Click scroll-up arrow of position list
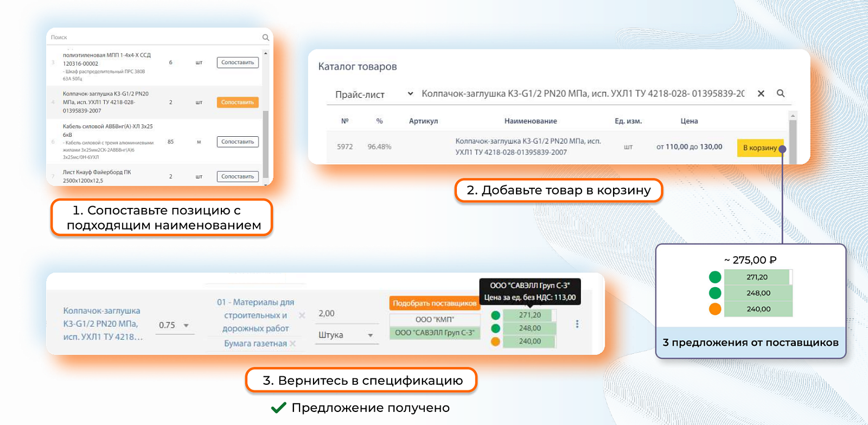Screen dimensions: 868x425 pos(266,53)
